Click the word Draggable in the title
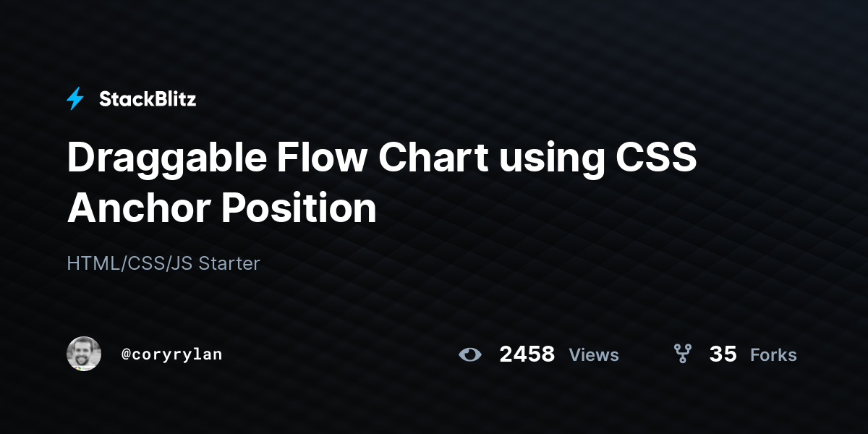Image resolution: width=868 pixels, height=434 pixels. coord(165,159)
